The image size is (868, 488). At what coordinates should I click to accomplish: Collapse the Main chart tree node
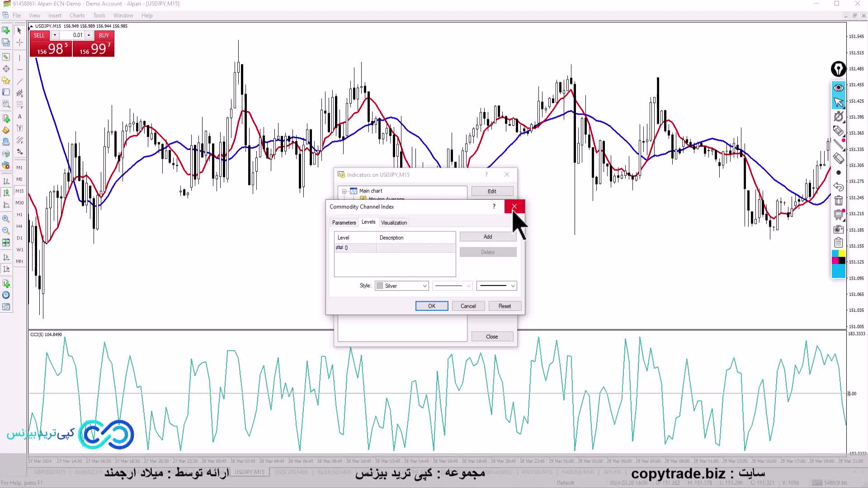[344, 191]
